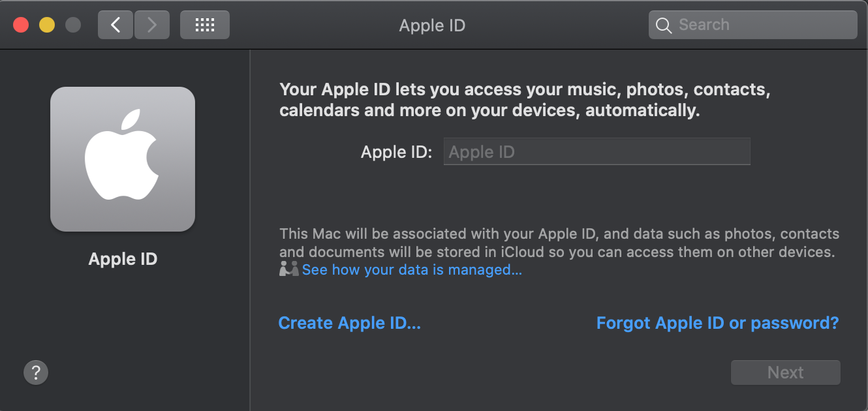The height and width of the screenshot is (411, 868).
Task: Click inside the Apple ID text field
Action: (596, 151)
